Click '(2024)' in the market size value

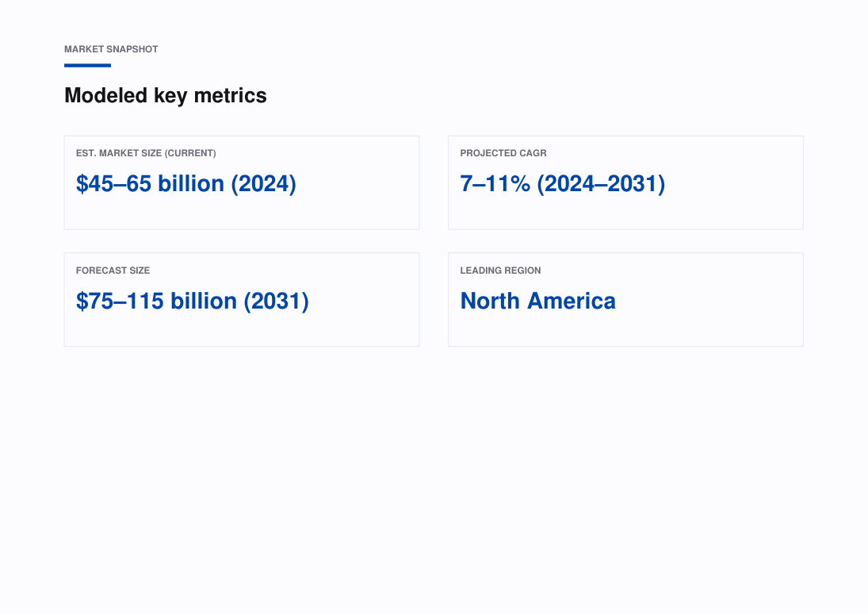pyautogui.click(x=263, y=184)
